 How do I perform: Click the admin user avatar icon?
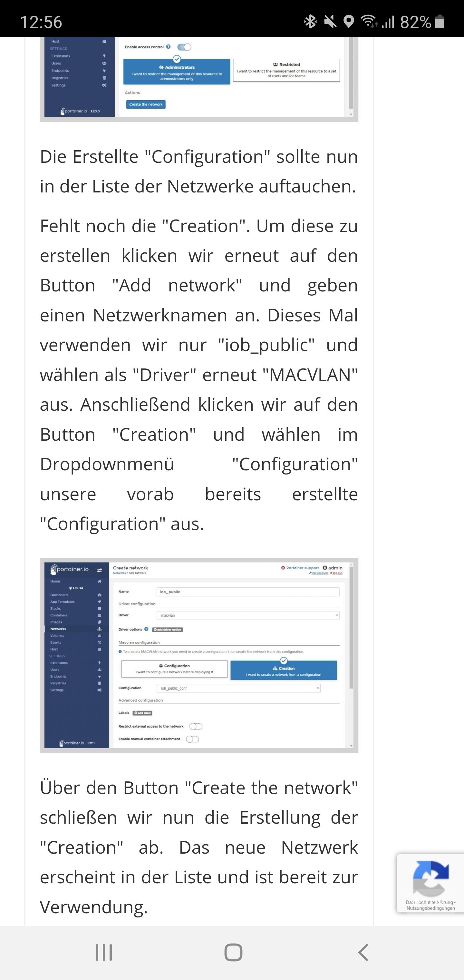[x=325, y=568]
